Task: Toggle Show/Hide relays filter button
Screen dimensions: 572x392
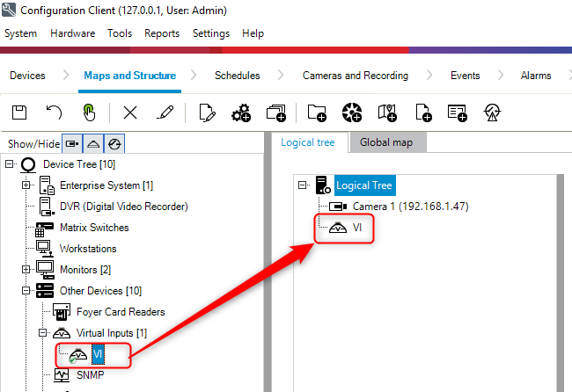Action: point(114,143)
